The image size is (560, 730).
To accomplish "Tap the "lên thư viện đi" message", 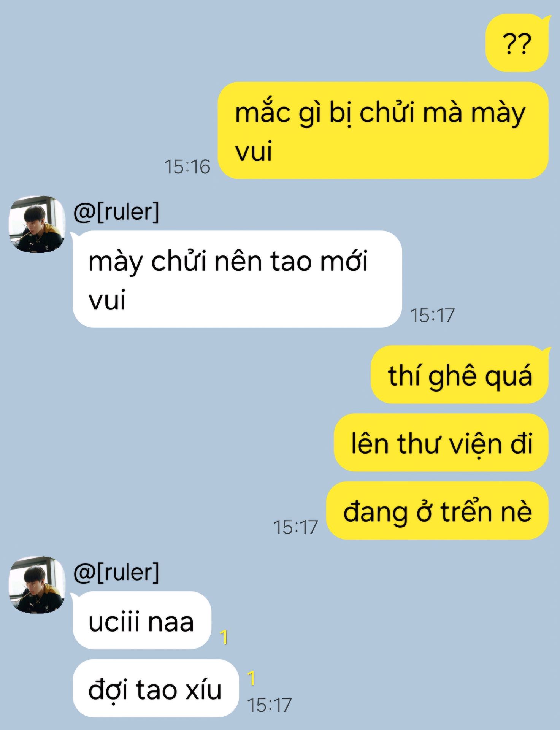I will [441, 443].
